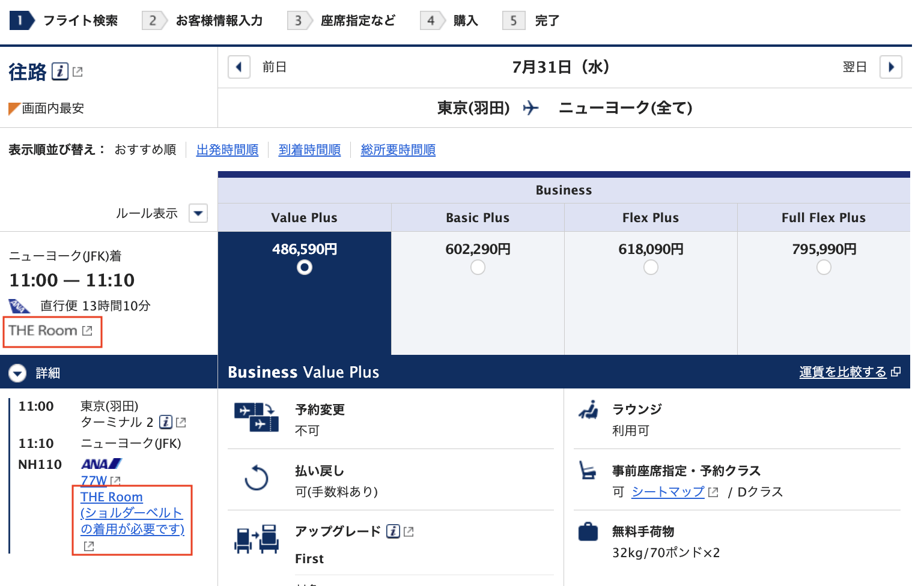Image resolution: width=924 pixels, height=586 pixels.
Task: Click step 1 フライト検索
Action: coord(64,20)
